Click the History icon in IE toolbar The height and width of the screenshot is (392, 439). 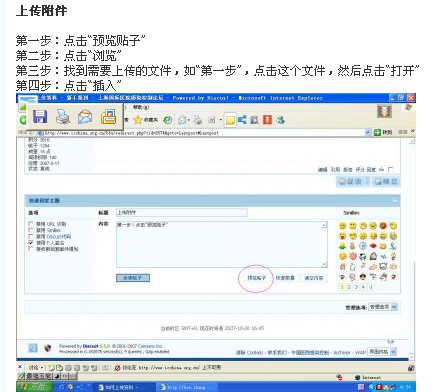click(x=168, y=120)
